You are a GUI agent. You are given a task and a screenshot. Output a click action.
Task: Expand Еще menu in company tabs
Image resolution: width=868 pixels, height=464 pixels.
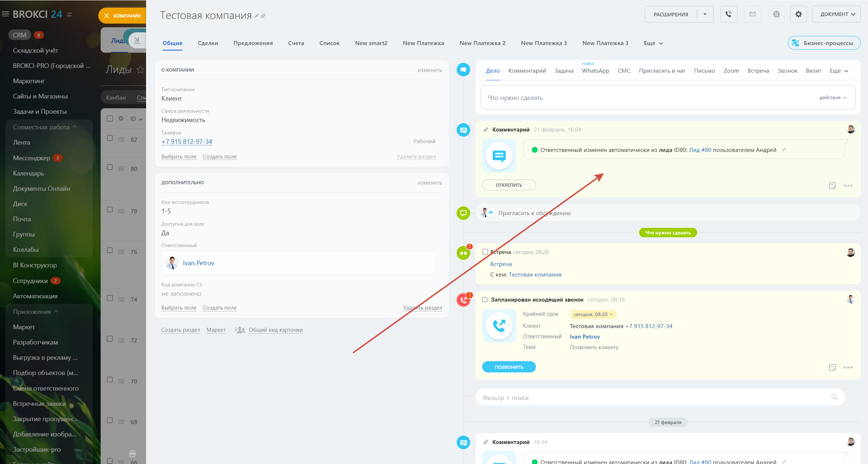(653, 43)
